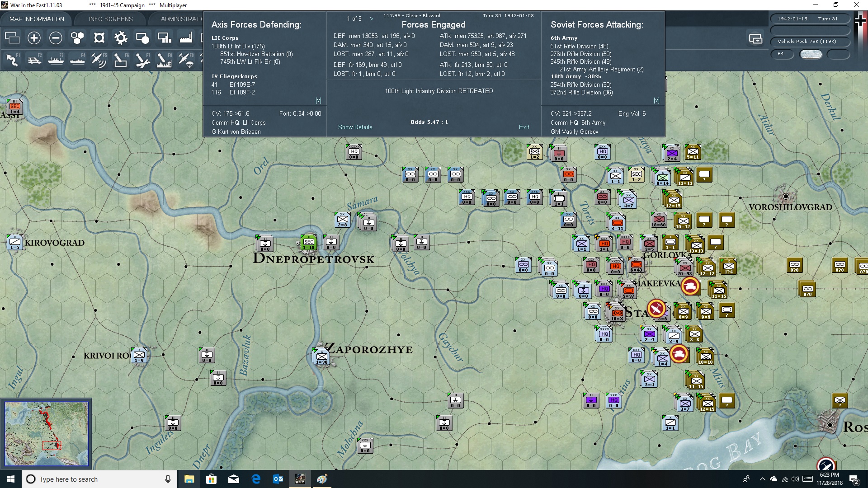Screen dimensions: 868x488
Task: Expand Soviet Forces Attacking [v] list
Action: click(656, 100)
